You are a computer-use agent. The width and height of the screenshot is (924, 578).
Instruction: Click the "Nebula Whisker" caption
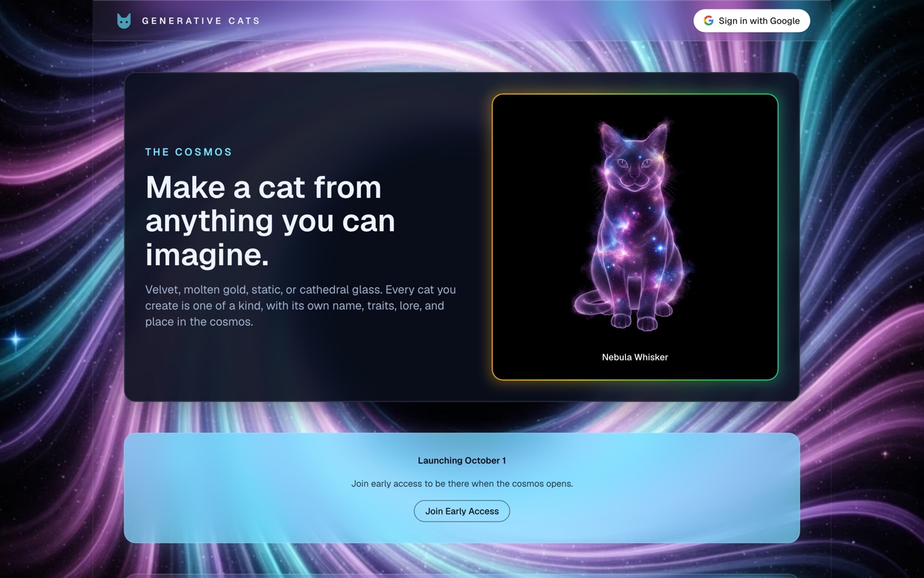[635, 357]
